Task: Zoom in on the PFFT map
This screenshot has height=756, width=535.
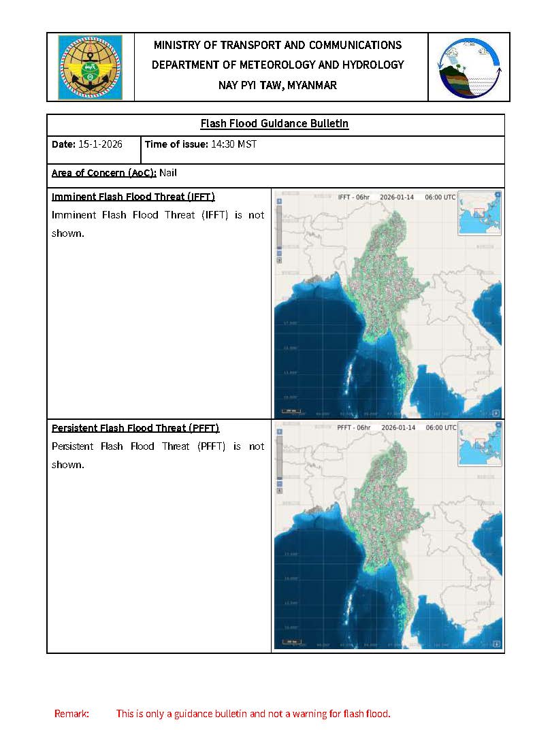Action: pyautogui.click(x=279, y=431)
